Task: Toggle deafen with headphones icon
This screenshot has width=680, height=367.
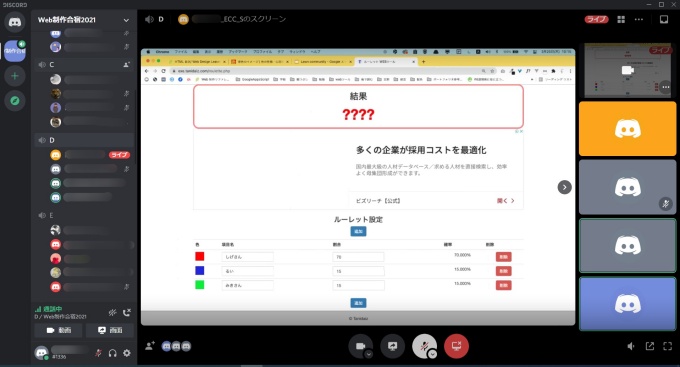Action: click(113, 353)
